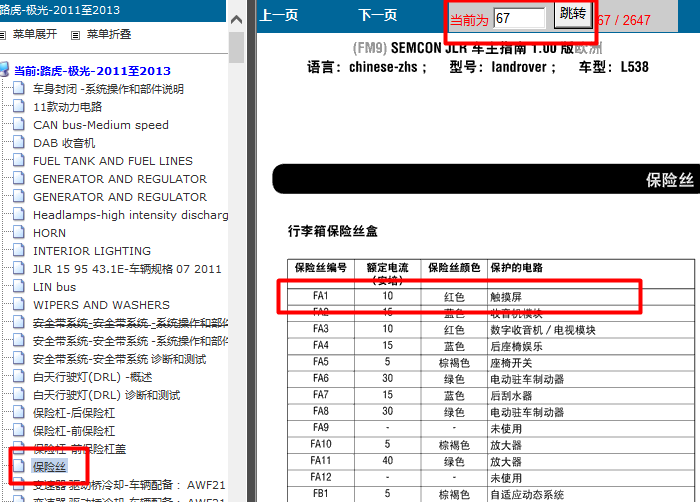The height and width of the screenshot is (502, 700).
Task: Click the document icon beside INTERIOR LIGHTING
Action: 19,251
